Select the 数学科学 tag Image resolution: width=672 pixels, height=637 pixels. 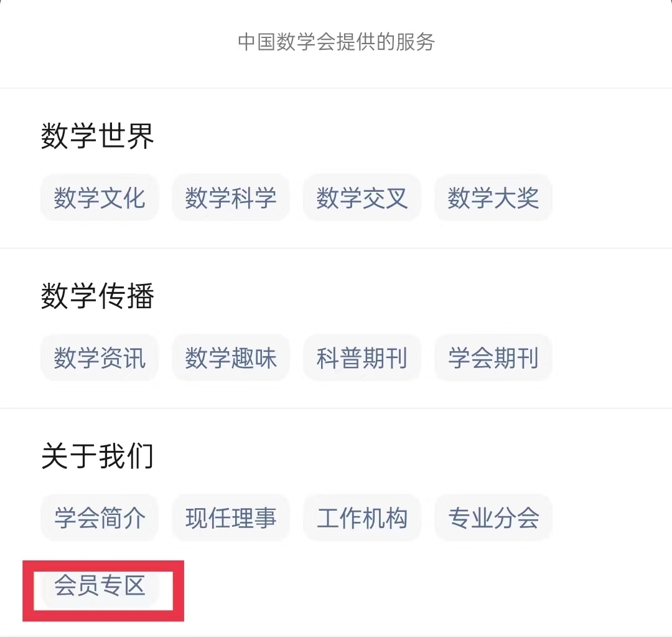click(x=231, y=199)
